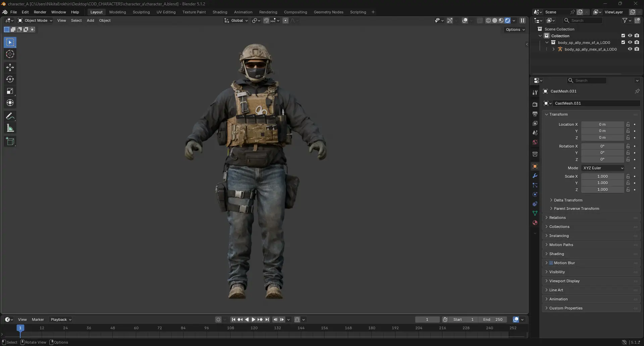
Task: Switch to the Shading workspace tab
Action: (220, 12)
